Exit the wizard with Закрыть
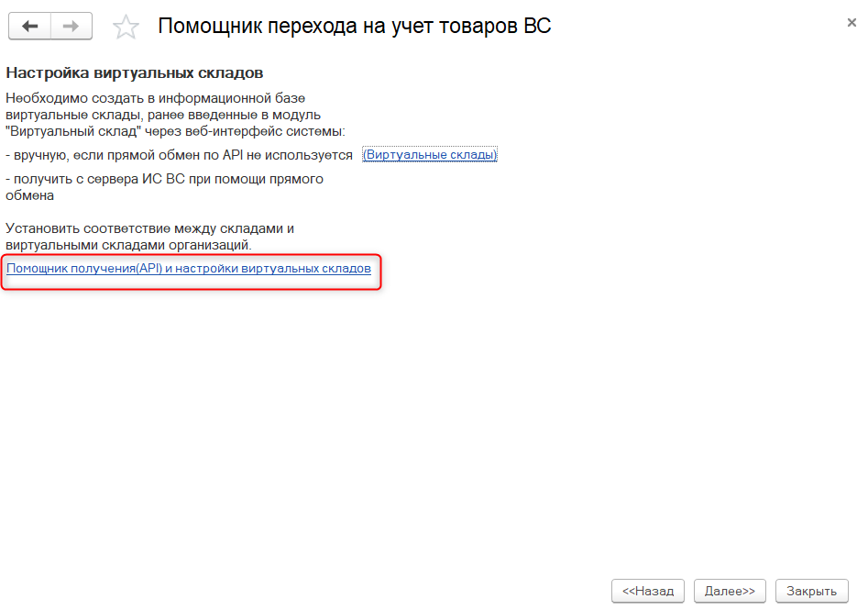Viewport: 868px width, 610px height. click(x=812, y=591)
